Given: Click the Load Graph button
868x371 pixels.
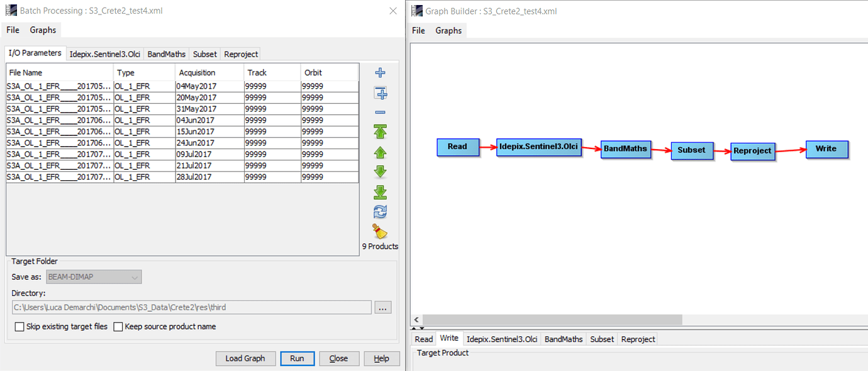Looking at the screenshot, I should coord(245,358).
